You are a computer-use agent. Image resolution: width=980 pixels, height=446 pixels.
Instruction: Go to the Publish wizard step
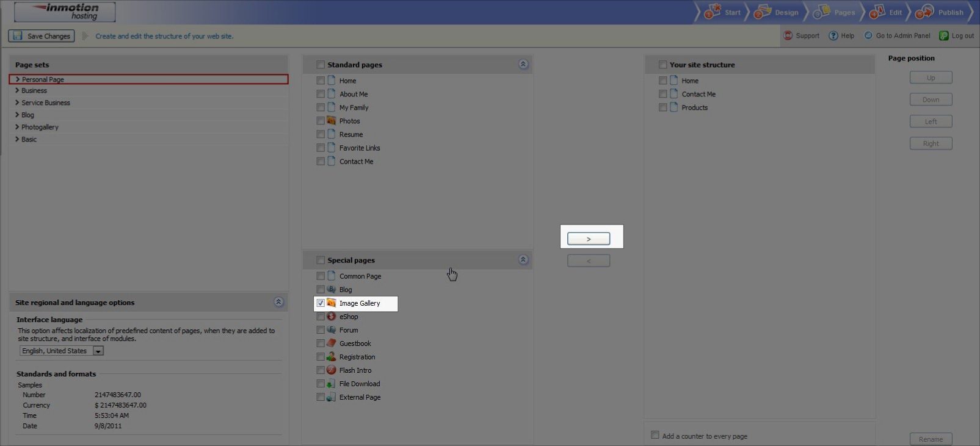940,12
